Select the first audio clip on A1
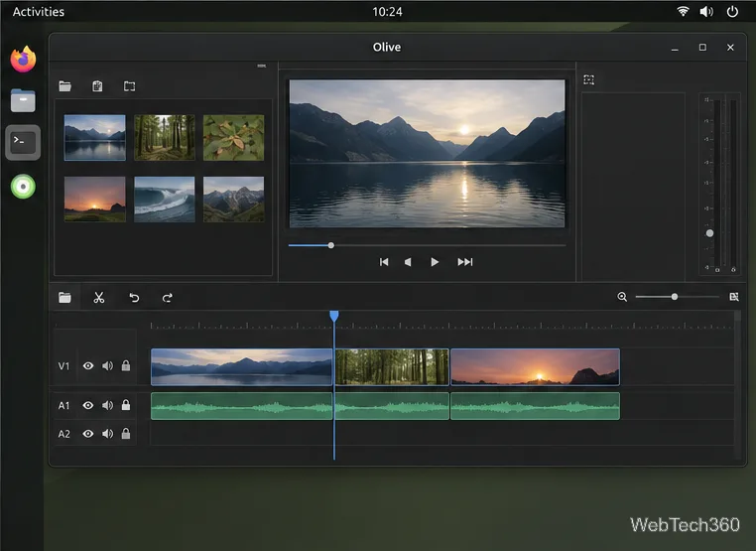Screen dimensions: 756x551 (x=241, y=406)
